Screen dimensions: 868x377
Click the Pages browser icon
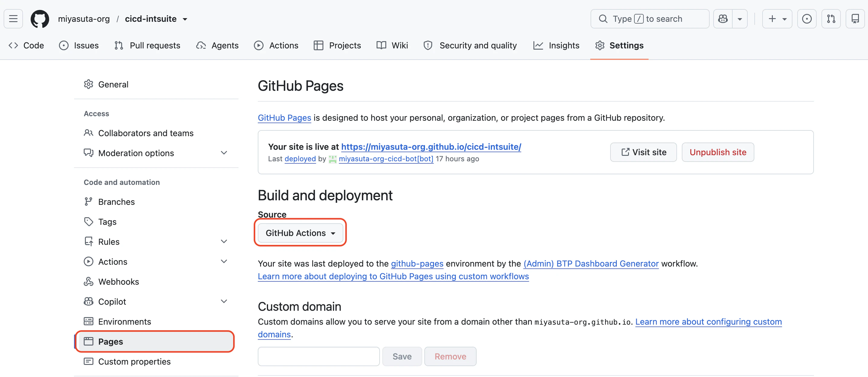(x=89, y=342)
